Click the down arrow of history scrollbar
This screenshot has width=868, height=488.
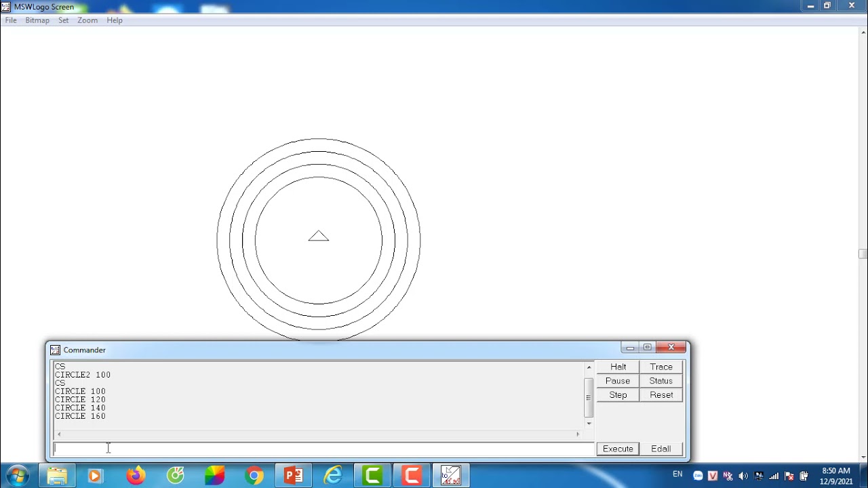point(589,424)
